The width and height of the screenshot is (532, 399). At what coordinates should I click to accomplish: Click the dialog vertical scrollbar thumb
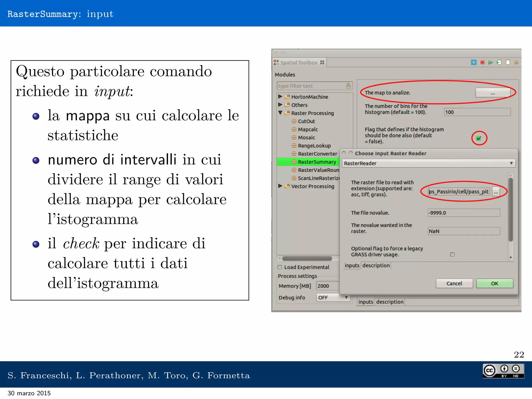(x=511, y=210)
